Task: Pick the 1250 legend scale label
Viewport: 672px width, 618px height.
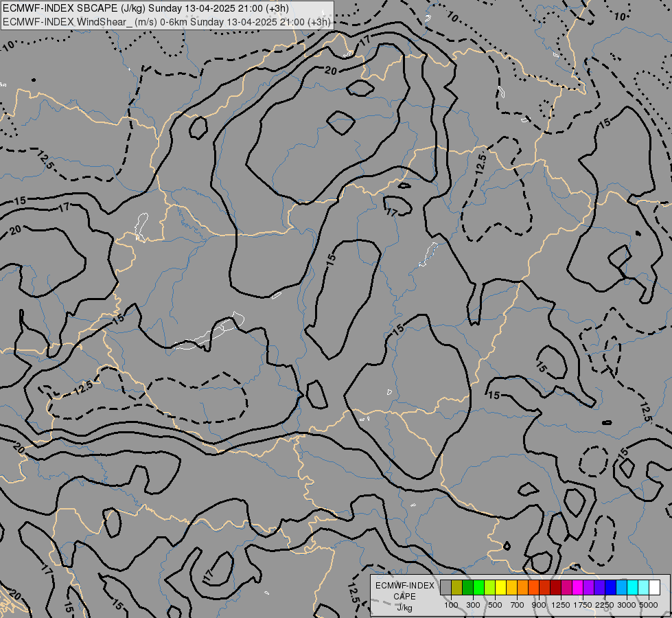Action: click(x=561, y=605)
